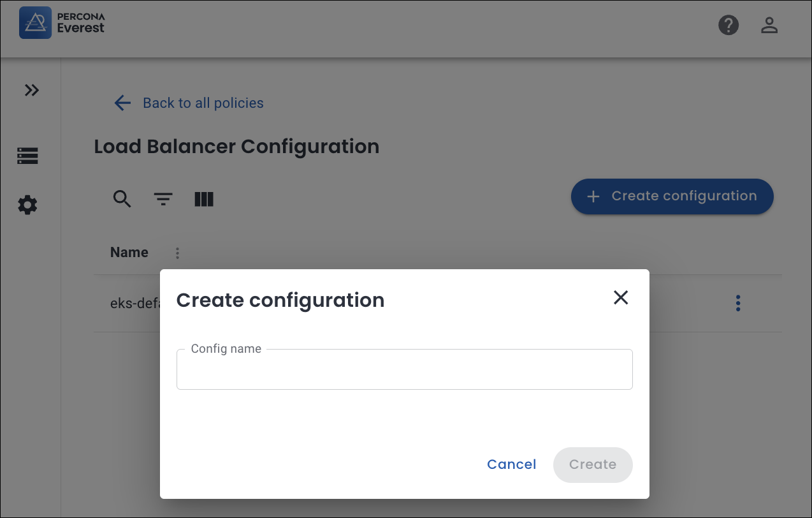Sort by the Name column header
Image resolution: width=812 pixels, height=518 pixels.
coord(129,253)
